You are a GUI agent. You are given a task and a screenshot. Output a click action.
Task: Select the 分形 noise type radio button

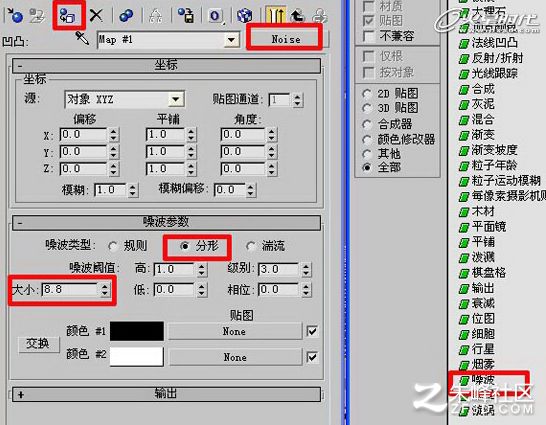pyautogui.click(x=185, y=246)
